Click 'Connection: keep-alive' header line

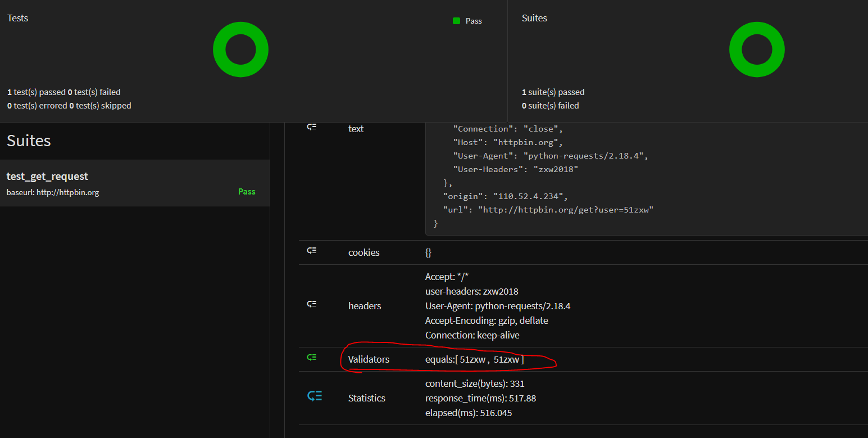tap(472, 335)
